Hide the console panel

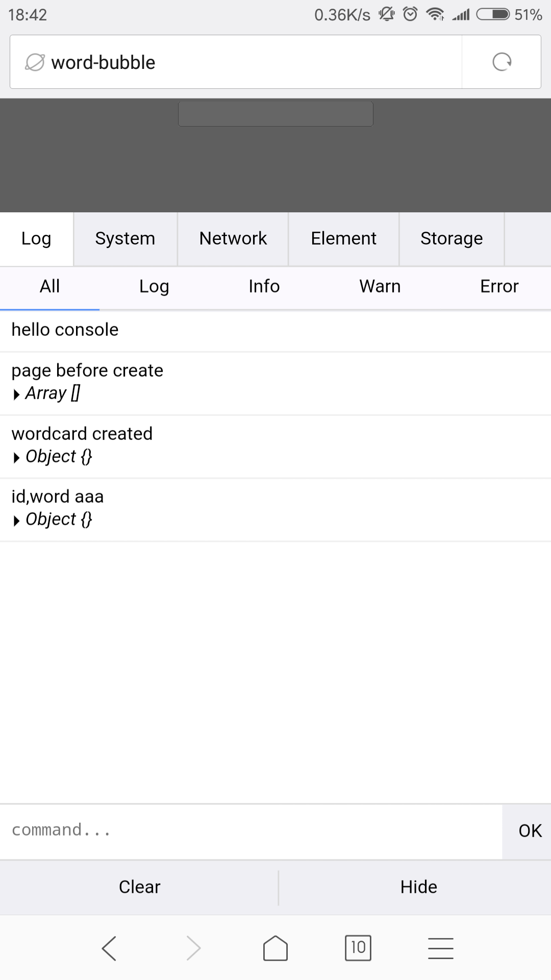coord(418,887)
